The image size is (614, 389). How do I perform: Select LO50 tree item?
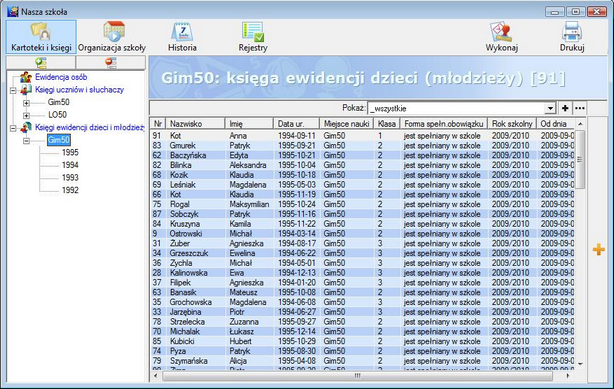58,115
